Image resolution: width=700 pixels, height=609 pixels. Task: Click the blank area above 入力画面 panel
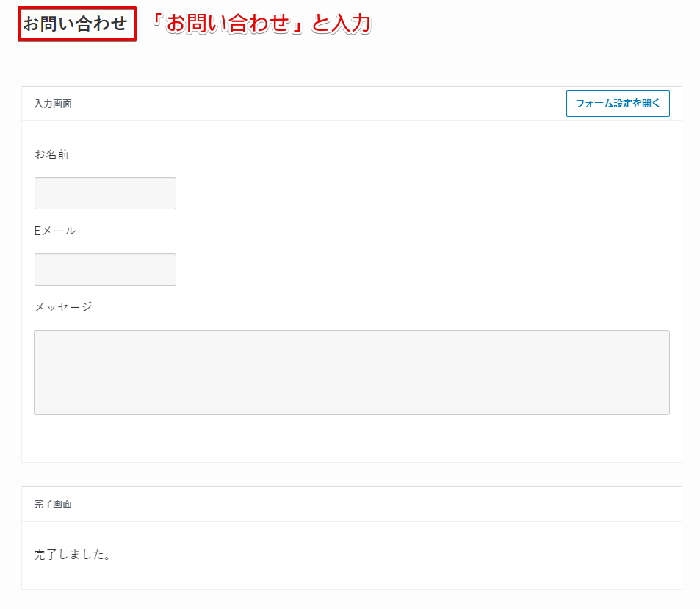point(352,64)
